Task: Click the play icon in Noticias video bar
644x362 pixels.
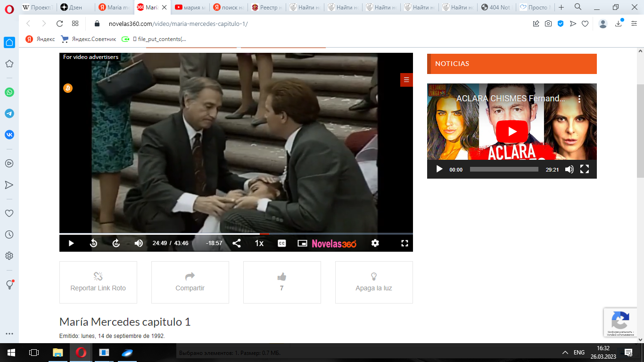Action: click(439, 169)
